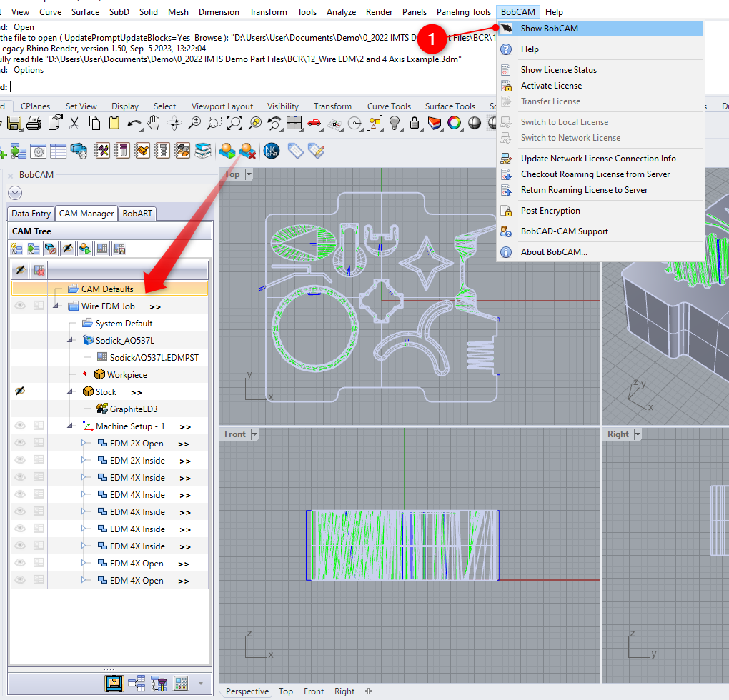This screenshot has width=729, height=700.
Task: Open the Right viewport title dropdown arrow
Action: pos(638,434)
